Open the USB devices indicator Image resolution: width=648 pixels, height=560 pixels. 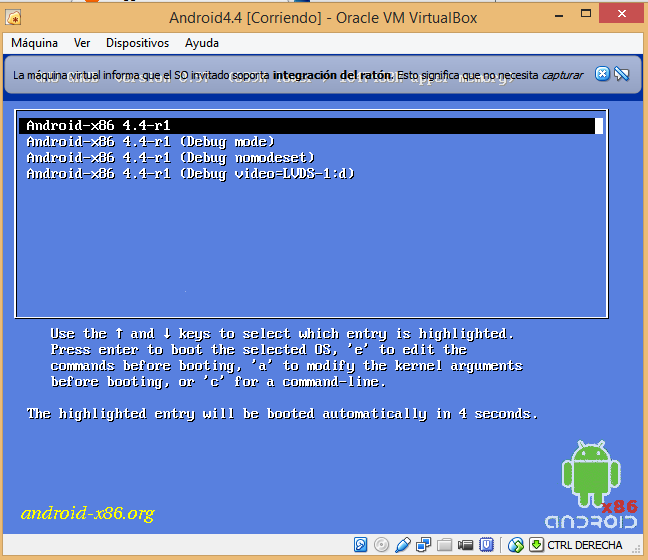coord(403,545)
